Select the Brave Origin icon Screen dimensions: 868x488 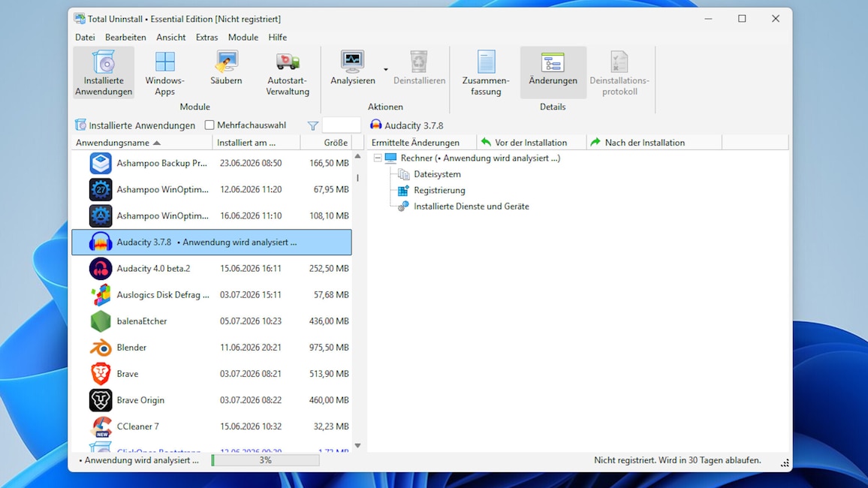[100, 400]
